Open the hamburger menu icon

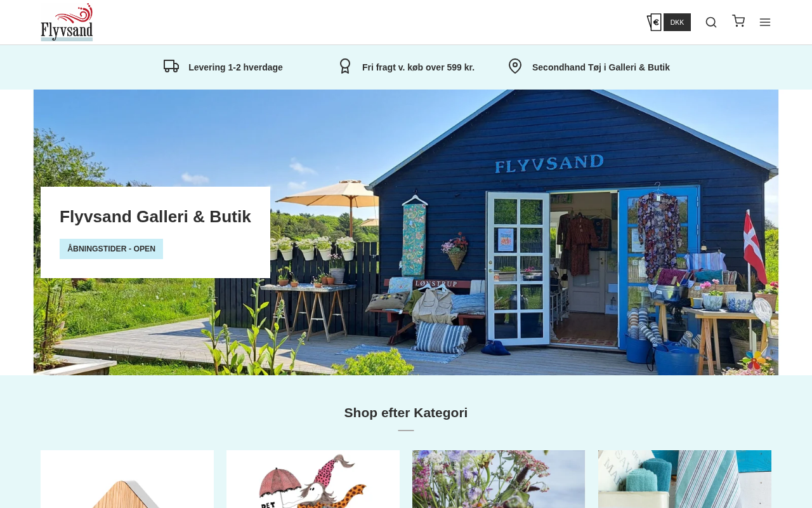click(765, 22)
